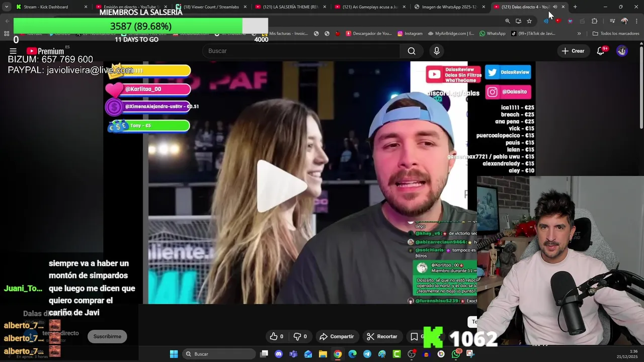The height and width of the screenshot is (362, 644).
Task: Click the taskbar Buscar search box
Action: click(218, 354)
